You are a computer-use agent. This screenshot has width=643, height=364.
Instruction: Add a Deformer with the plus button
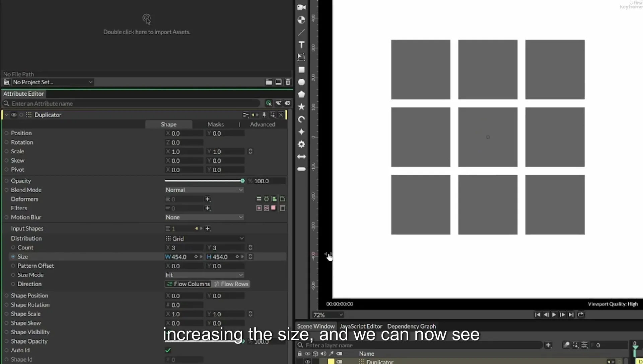208,199
